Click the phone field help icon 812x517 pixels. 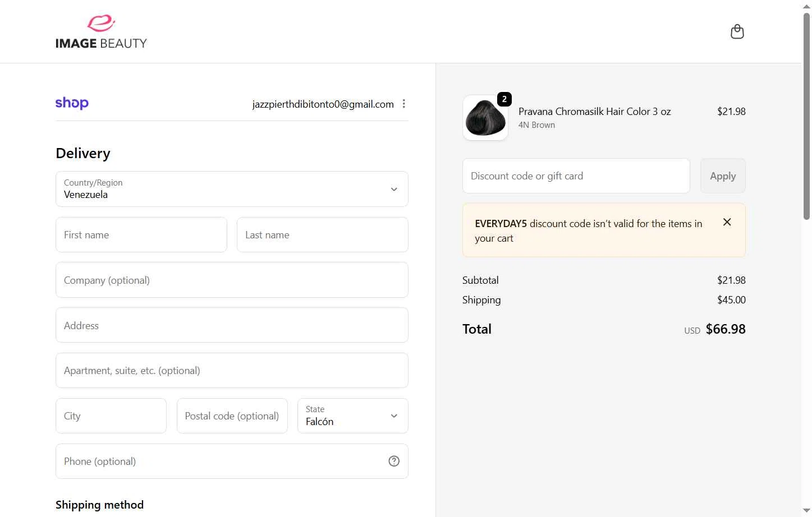coord(394,461)
